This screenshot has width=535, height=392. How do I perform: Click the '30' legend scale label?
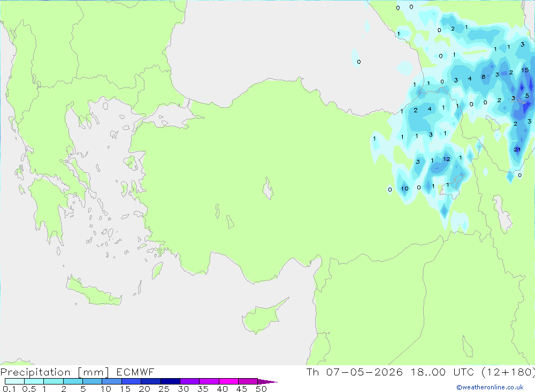[183, 389]
